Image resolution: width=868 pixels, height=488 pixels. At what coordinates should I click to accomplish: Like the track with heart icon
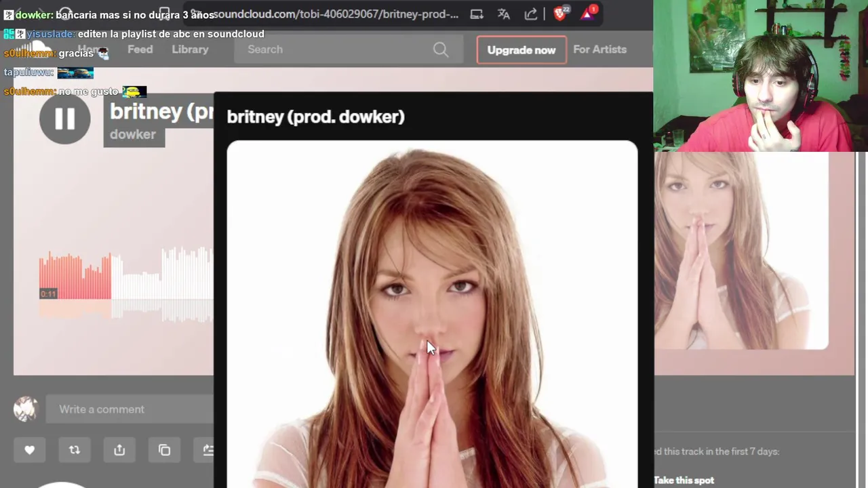(29, 450)
